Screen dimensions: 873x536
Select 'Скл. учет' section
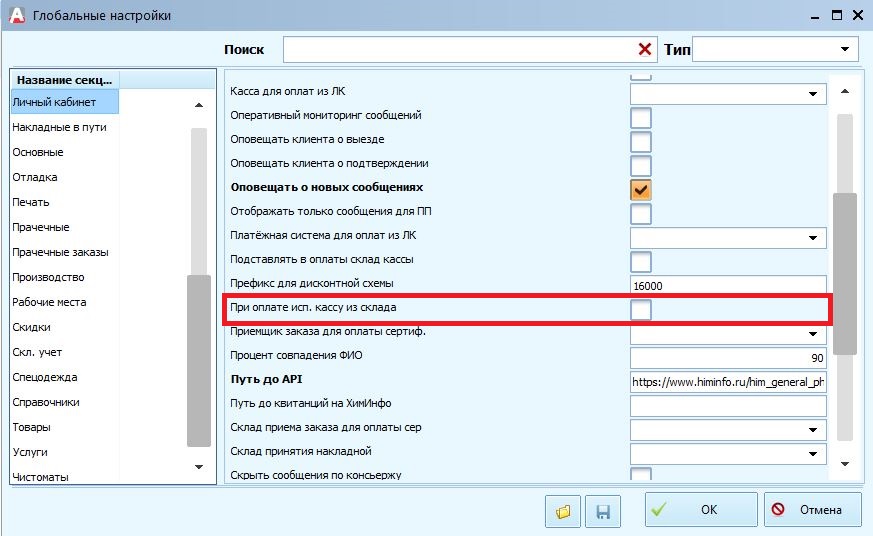point(37,353)
